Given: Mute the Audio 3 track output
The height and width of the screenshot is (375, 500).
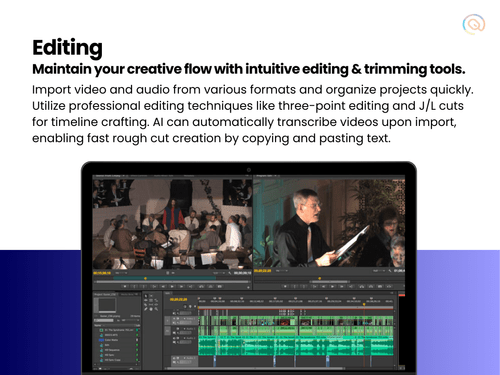Looking at the screenshot, I should coord(174,358).
